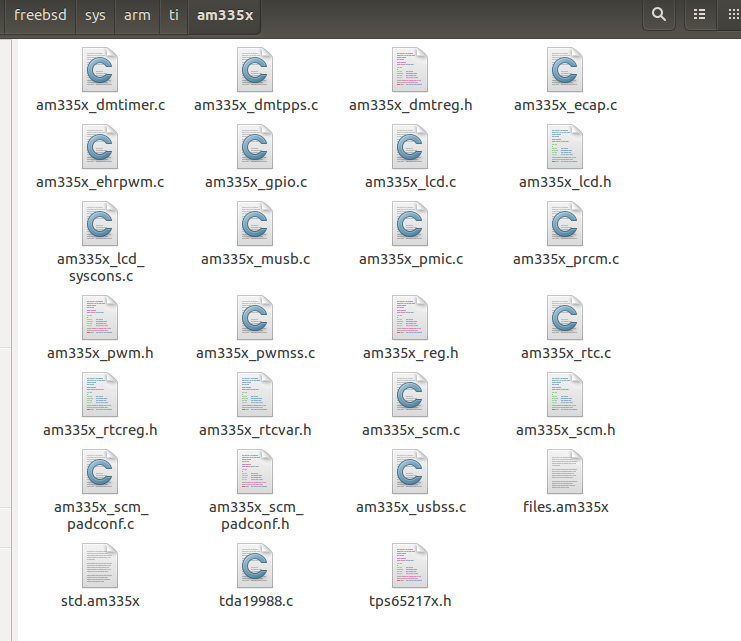The height and width of the screenshot is (641, 741).
Task: Click the std.am335x file name
Action: (100, 601)
